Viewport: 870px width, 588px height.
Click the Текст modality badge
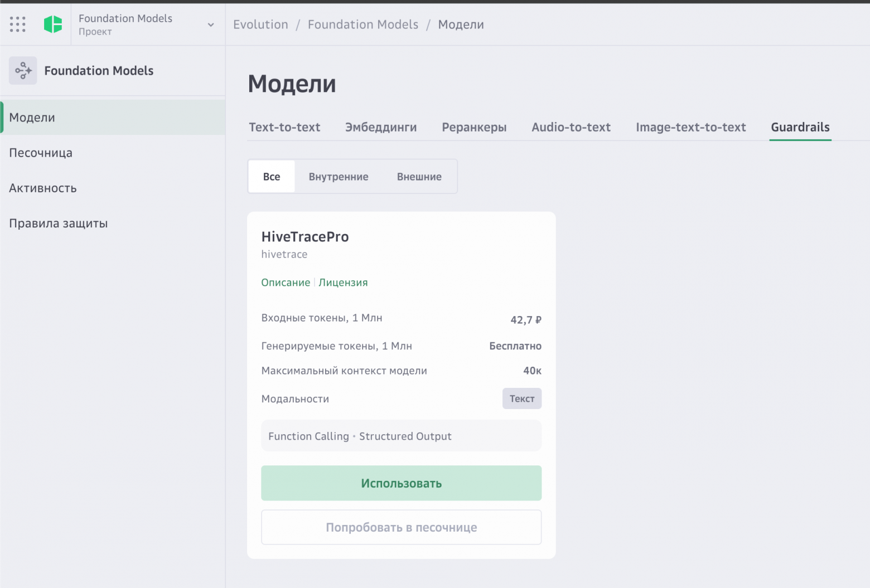coord(522,399)
